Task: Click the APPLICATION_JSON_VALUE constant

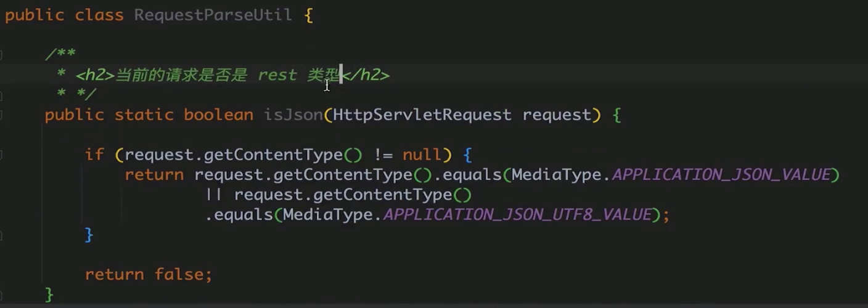Action: click(x=721, y=174)
